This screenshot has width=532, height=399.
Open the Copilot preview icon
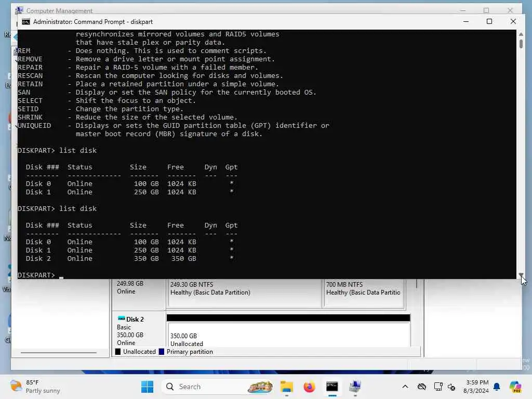(515, 387)
